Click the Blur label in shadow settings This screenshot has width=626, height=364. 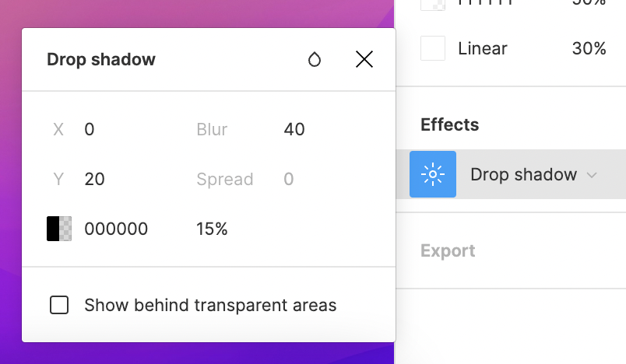tap(212, 129)
